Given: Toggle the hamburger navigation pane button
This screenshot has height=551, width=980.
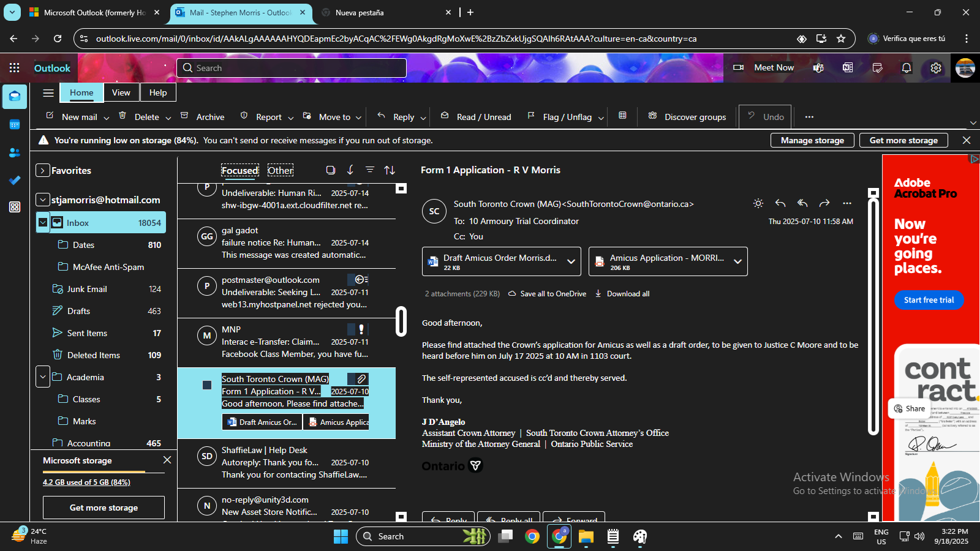Looking at the screenshot, I should click(x=48, y=93).
